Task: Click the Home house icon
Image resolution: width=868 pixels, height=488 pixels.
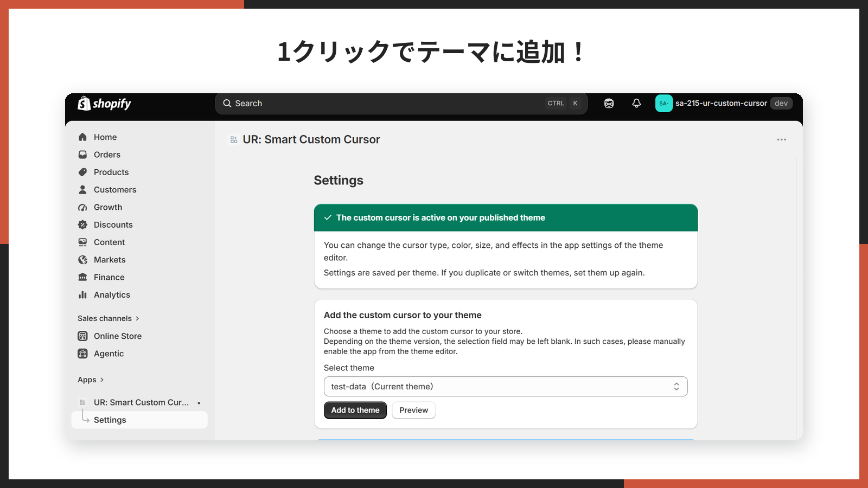Action: [82, 137]
